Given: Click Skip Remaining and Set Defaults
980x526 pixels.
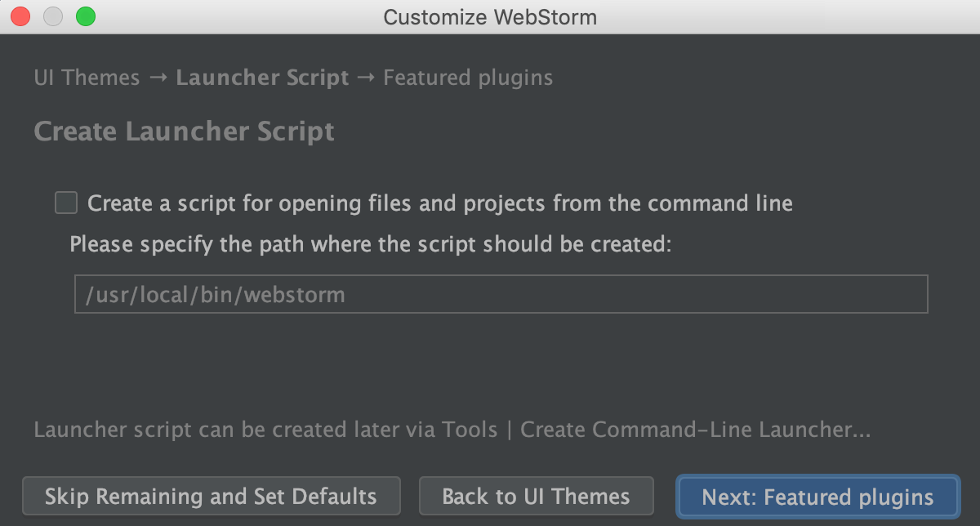Looking at the screenshot, I should coord(212,497).
